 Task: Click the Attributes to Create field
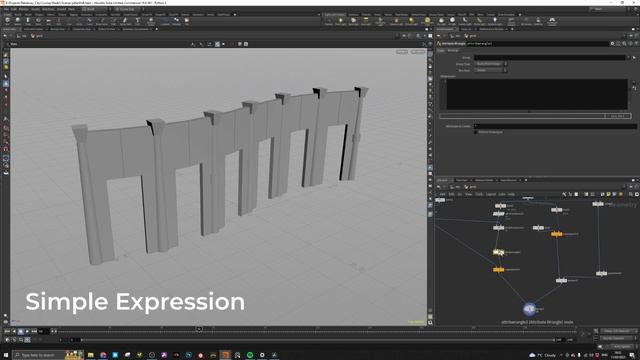pos(555,126)
